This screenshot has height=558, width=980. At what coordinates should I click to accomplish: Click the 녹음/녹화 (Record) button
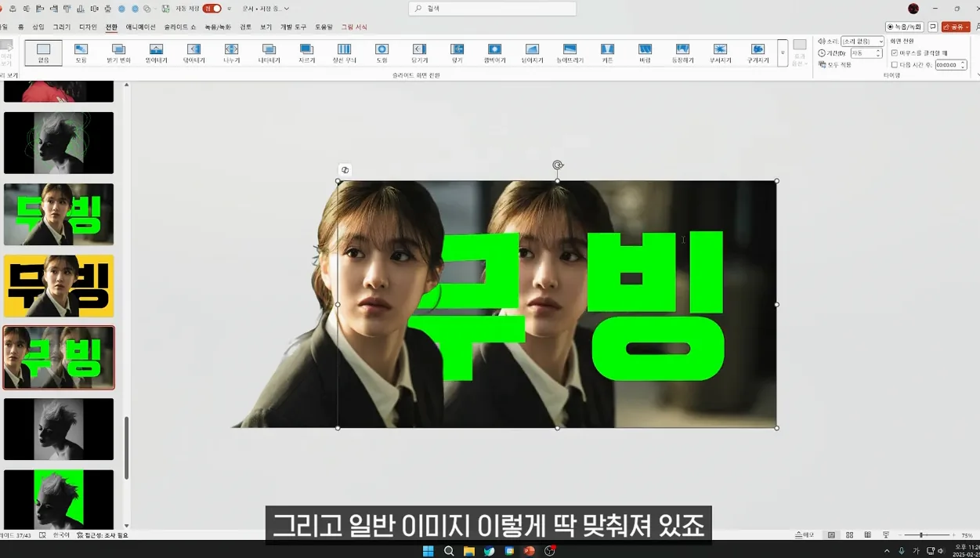[x=904, y=27]
